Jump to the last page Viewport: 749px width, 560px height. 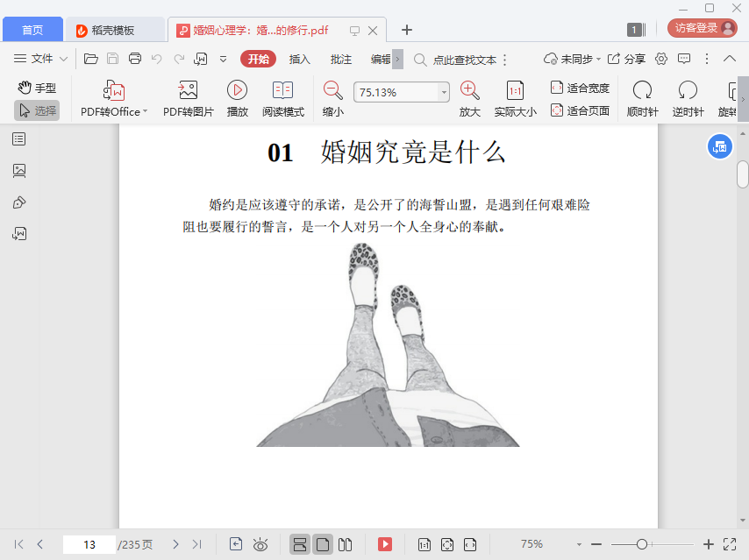point(196,544)
